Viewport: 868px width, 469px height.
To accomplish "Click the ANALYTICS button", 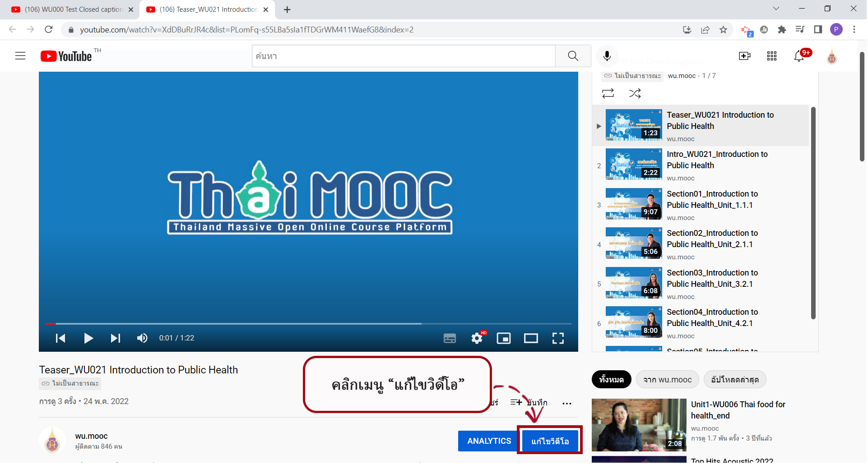I will tap(489, 441).
